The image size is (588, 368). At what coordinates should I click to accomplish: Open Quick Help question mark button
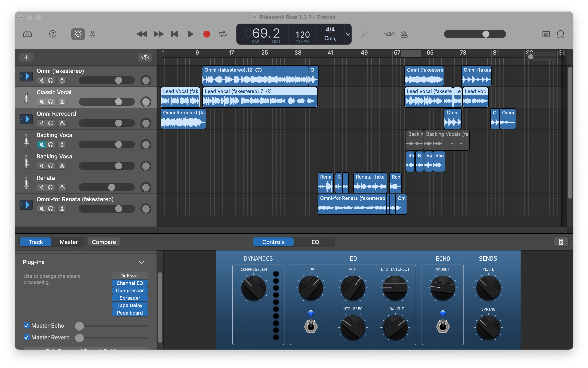point(53,34)
